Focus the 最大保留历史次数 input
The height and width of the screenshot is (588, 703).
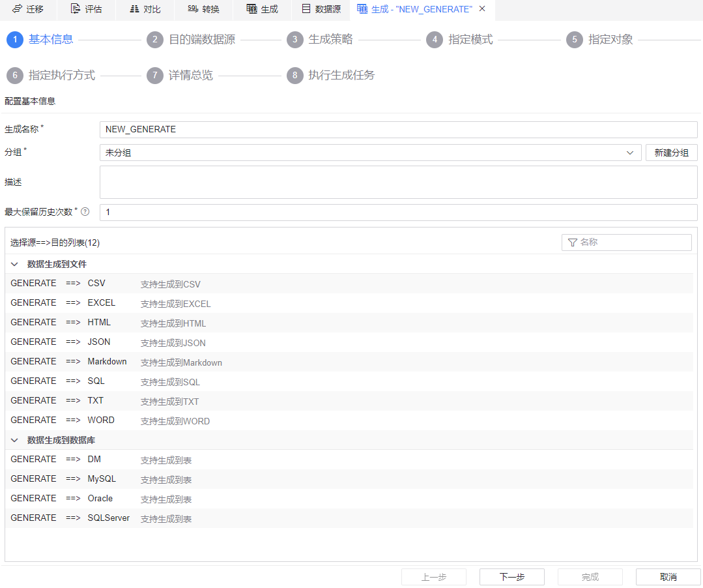pos(399,212)
